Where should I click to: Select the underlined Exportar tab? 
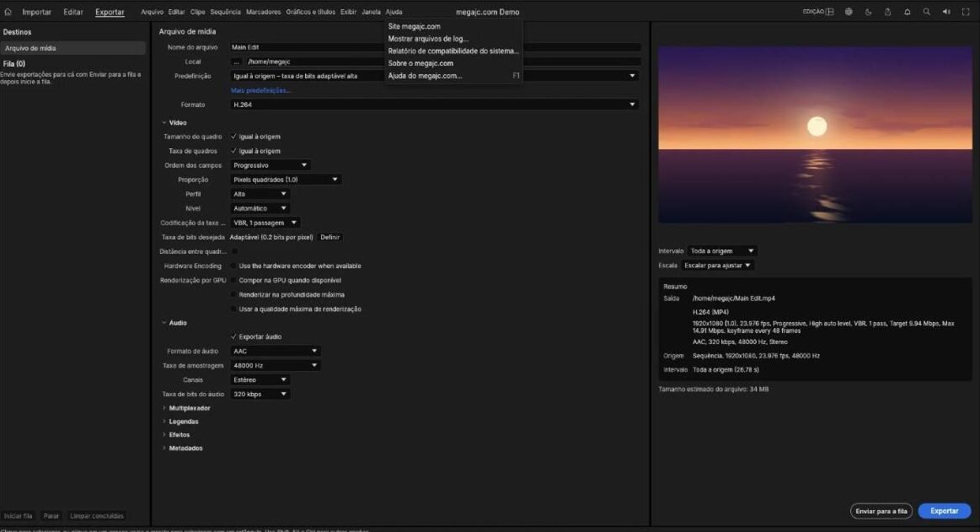(110, 12)
